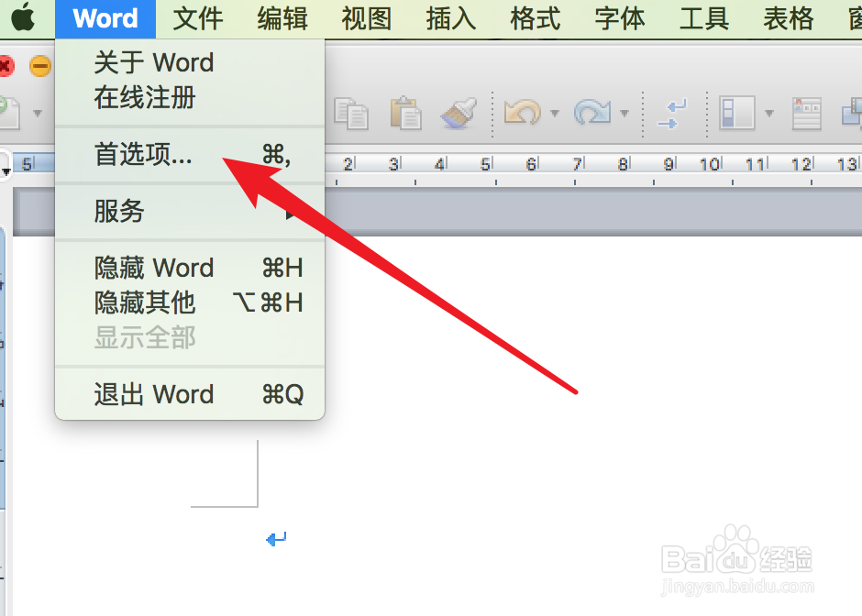Choose 退出 Word menu item
This screenshot has height=616, width=862.
tap(190, 394)
